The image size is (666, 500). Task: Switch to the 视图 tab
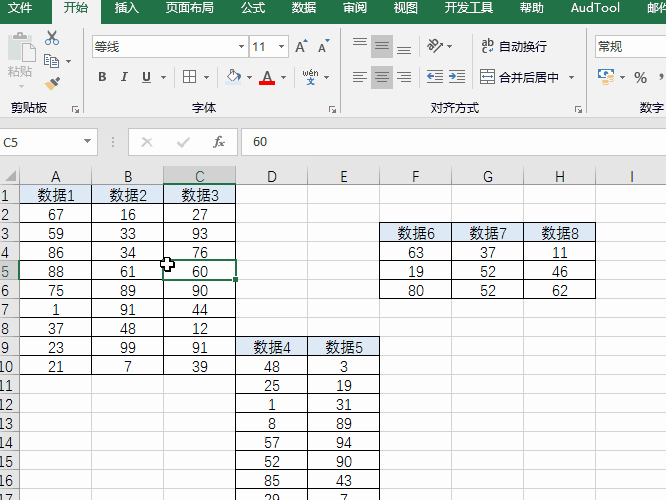click(405, 8)
